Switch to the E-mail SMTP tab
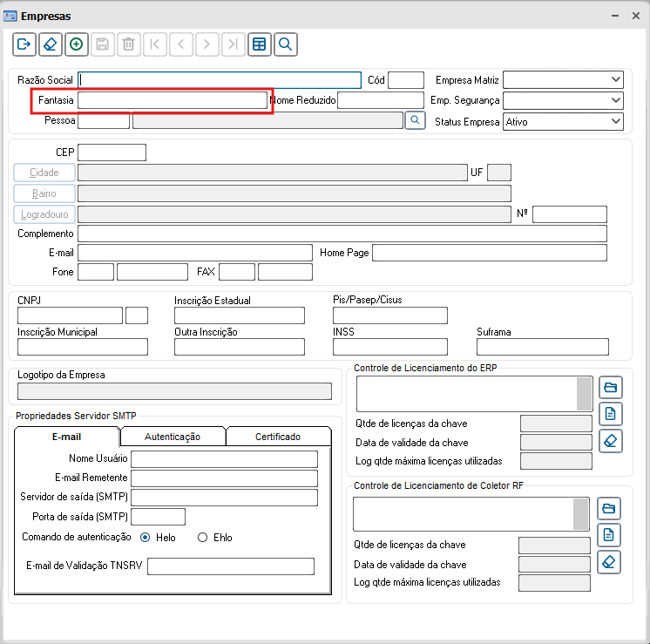Image resolution: width=650 pixels, height=644 pixels. [x=67, y=437]
